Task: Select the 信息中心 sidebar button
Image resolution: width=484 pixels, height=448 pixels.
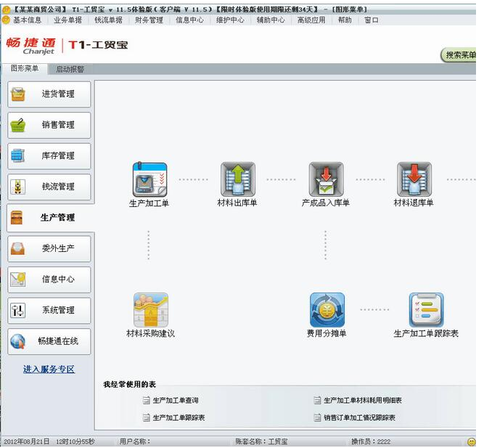Action: (49, 280)
